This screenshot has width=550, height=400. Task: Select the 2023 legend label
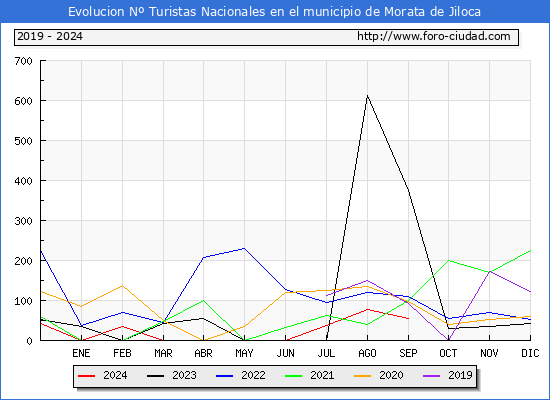point(184,375)
